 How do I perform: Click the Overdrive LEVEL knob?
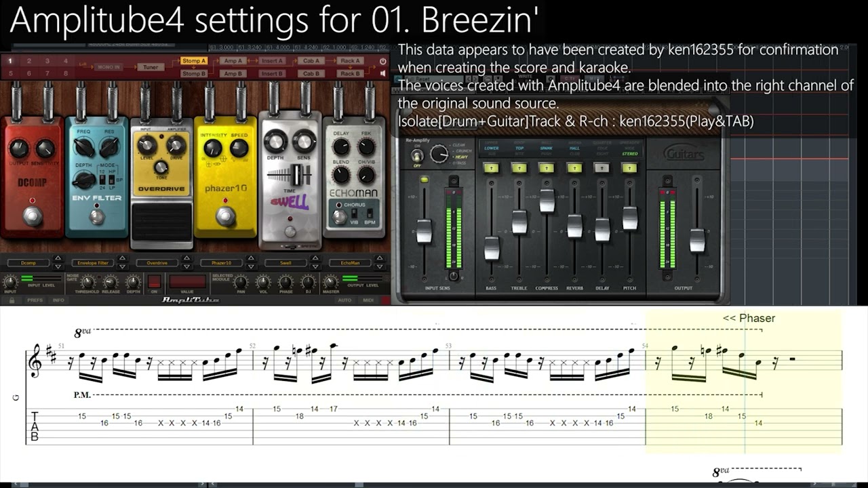pyautogui.click(x=146, y=144)
